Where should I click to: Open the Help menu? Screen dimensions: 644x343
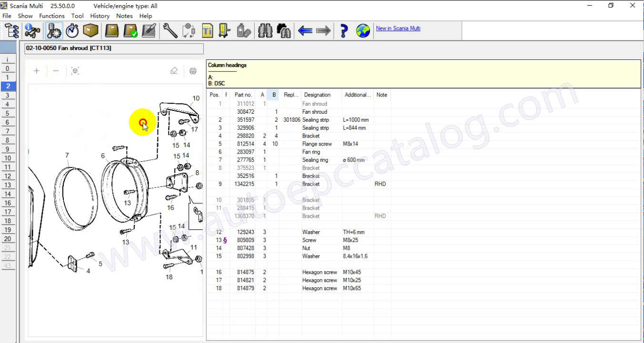(146, 16)
